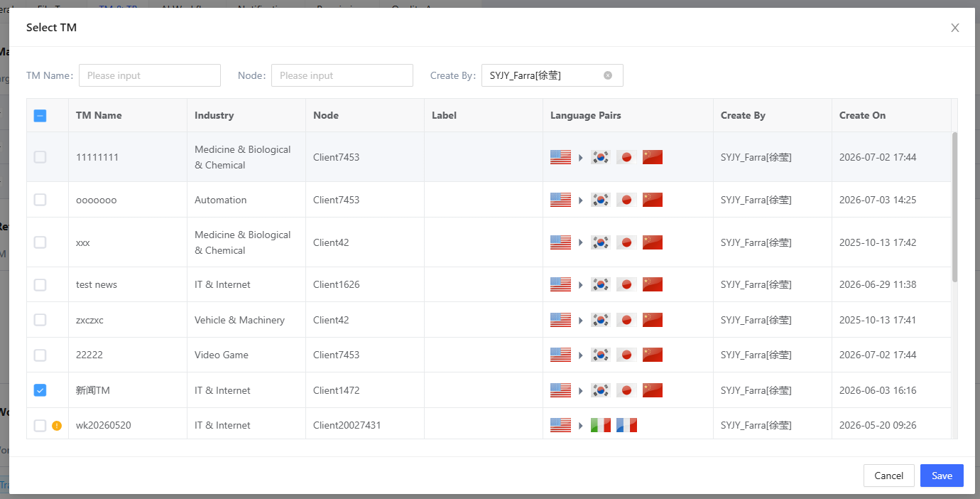Click the US flag in zxczxc row
Viewport: 980px width, 499px height.
point(560,320)
